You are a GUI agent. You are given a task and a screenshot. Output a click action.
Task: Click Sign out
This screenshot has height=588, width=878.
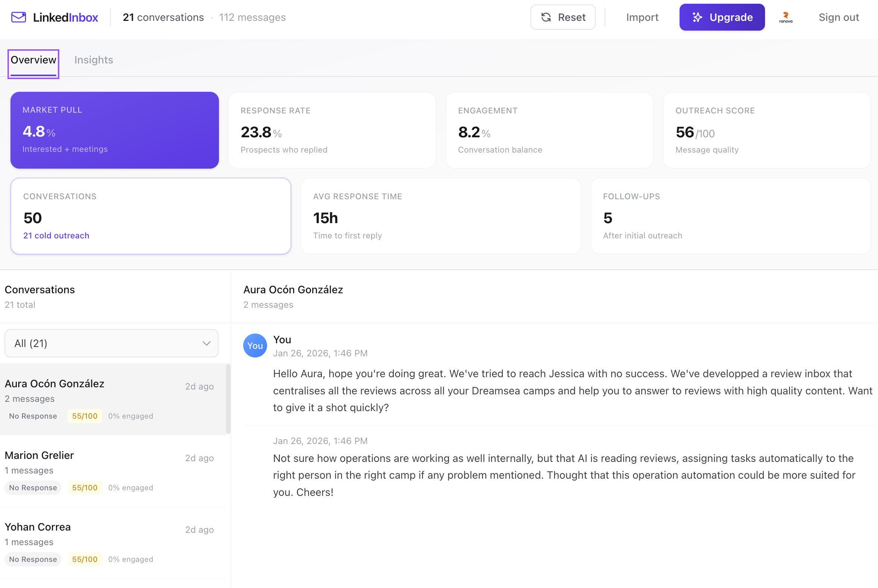click(x=838, y=17)
